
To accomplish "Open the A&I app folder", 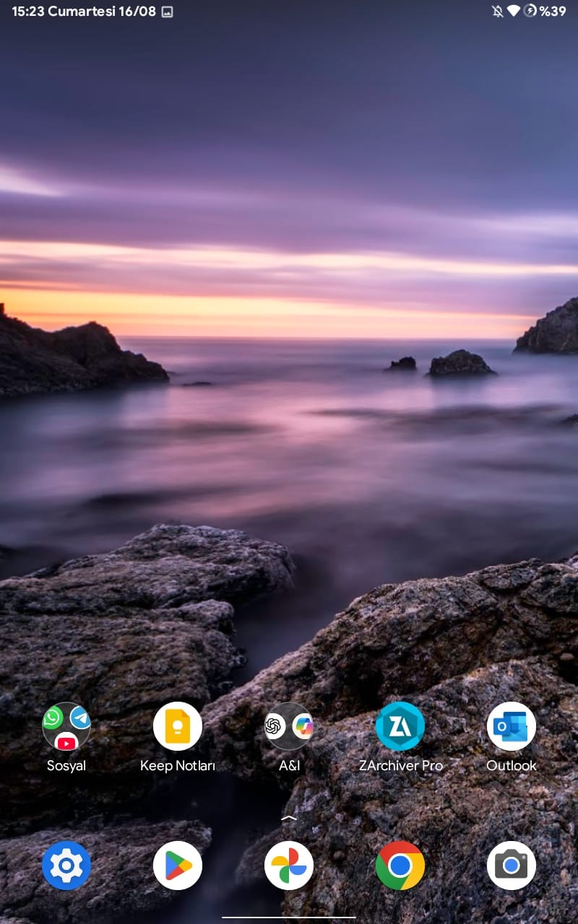I will pos(289,726).
